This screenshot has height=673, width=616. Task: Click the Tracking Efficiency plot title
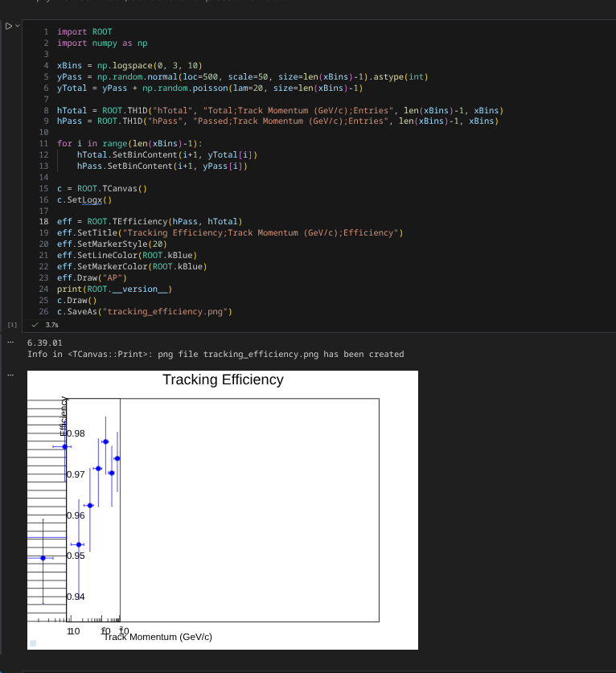coord(223,380)
